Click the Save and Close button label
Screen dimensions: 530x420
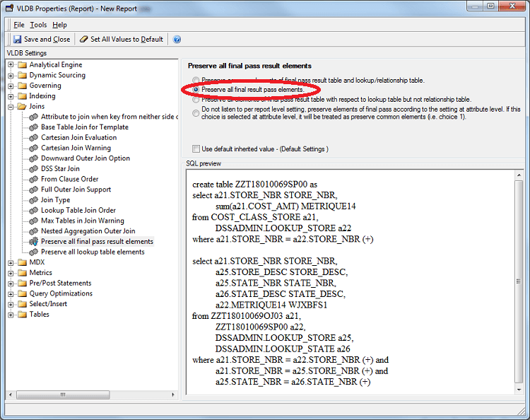[47, 40]
